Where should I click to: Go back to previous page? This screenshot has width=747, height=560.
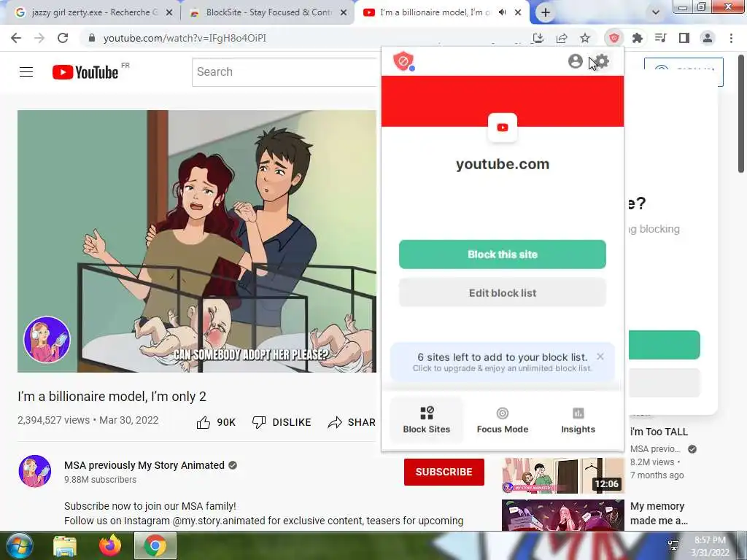click(16, 38)
